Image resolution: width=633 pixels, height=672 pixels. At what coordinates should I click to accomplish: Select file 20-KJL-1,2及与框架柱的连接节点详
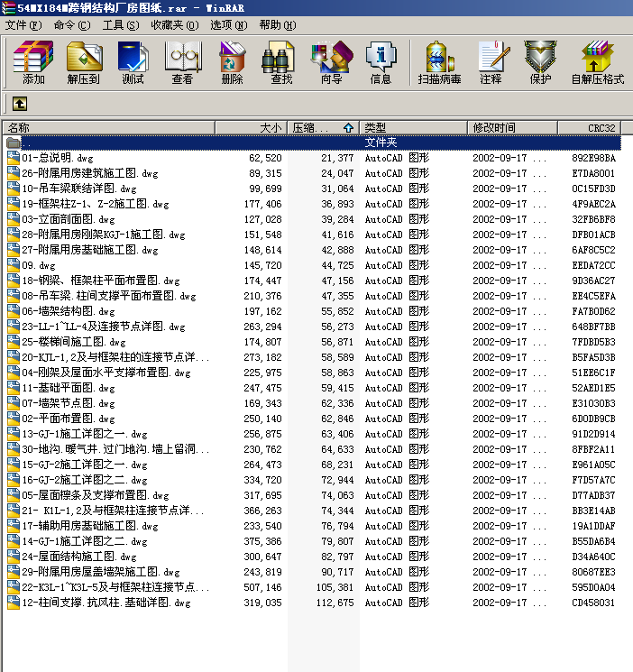[x=115, y=357]
